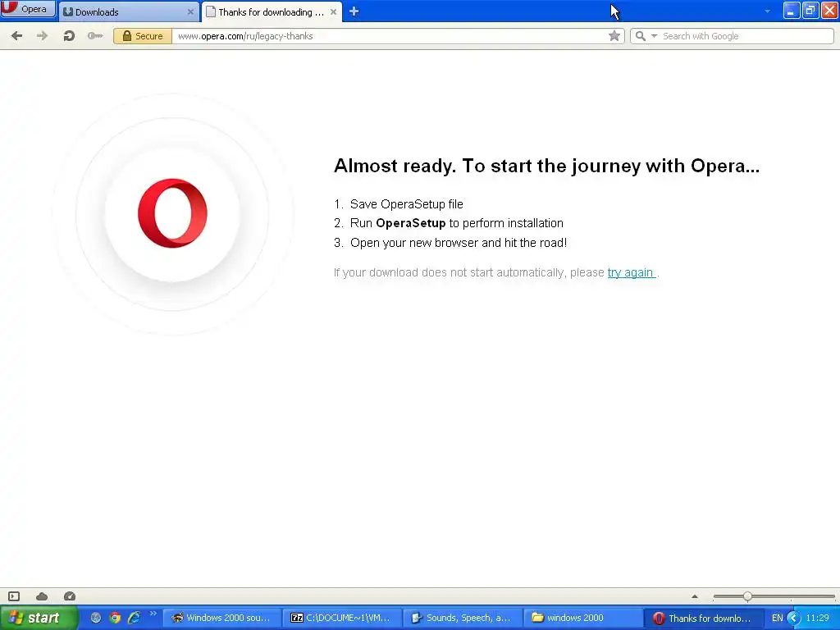Switch to Sounds, Speech taskbar window
This screenshot has width=840, height=630.
[x=462, y=618]
